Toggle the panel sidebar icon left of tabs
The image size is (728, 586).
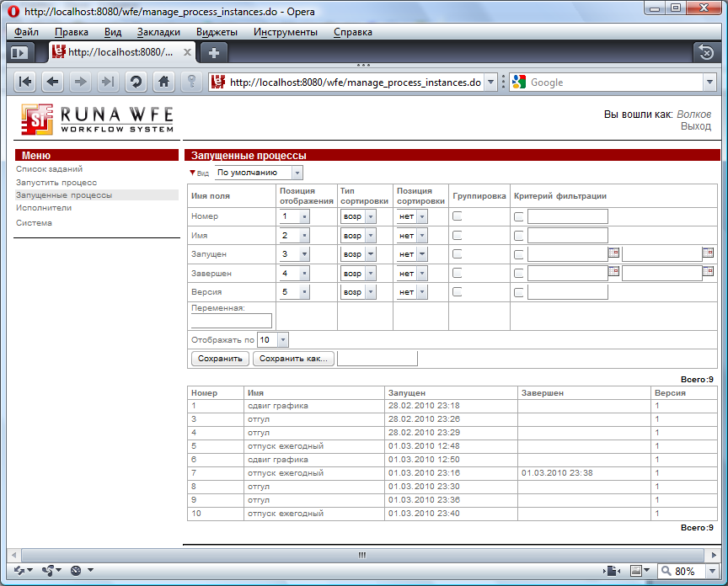(x=19, y=52)
